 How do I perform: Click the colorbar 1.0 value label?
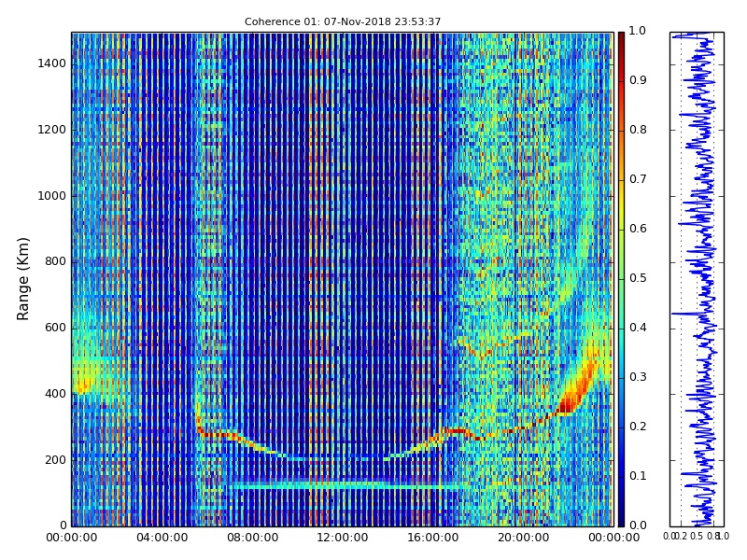click(x=638, y=31)
